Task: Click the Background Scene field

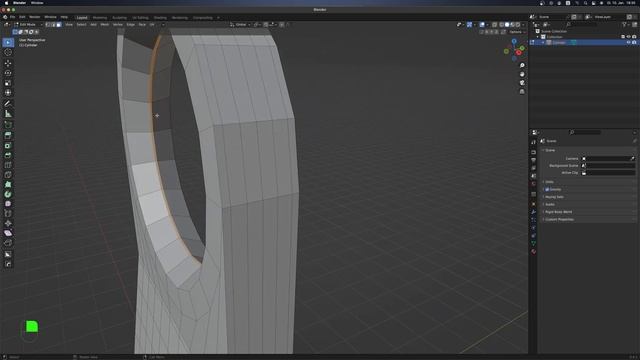Action: click(x=608, y=166)
